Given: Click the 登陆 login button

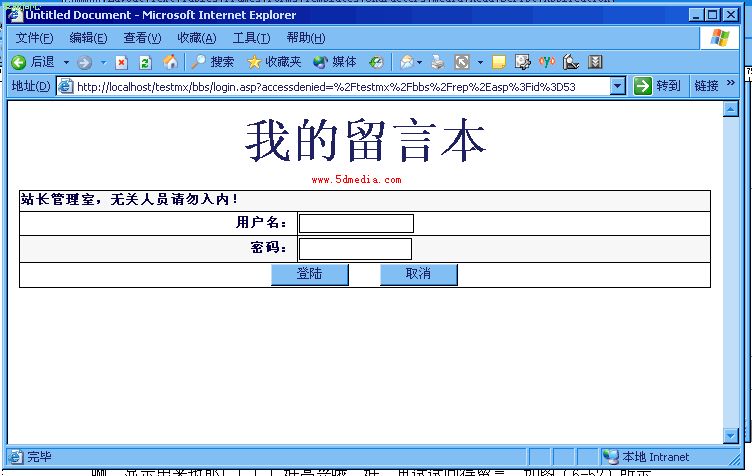Looking at the screenshot, I should point(310,274).
